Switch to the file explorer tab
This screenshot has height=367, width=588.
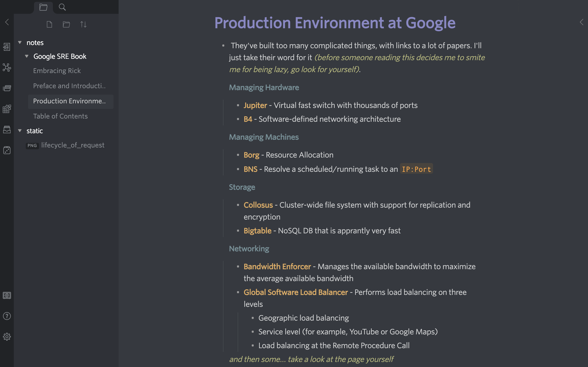tap(43, 7)
